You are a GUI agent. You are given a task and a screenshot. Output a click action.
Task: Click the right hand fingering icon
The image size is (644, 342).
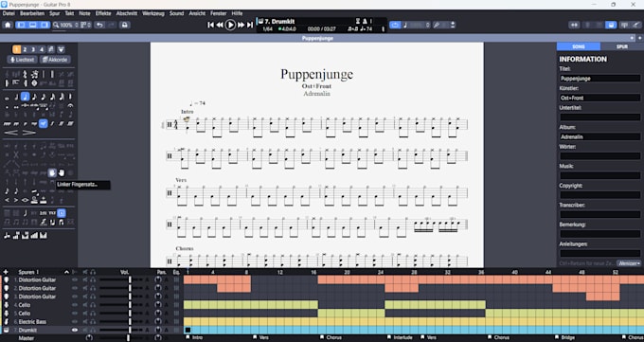coord(62,173)
